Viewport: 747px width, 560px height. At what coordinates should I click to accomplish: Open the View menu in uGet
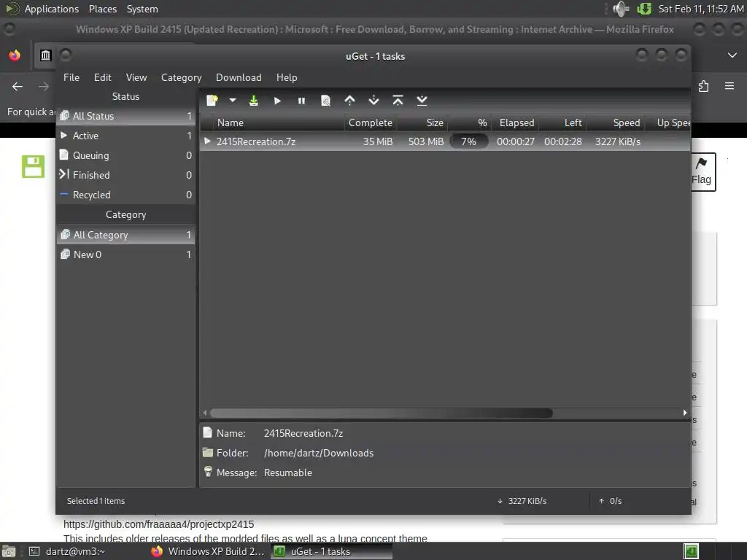click(x=136, y=77)
